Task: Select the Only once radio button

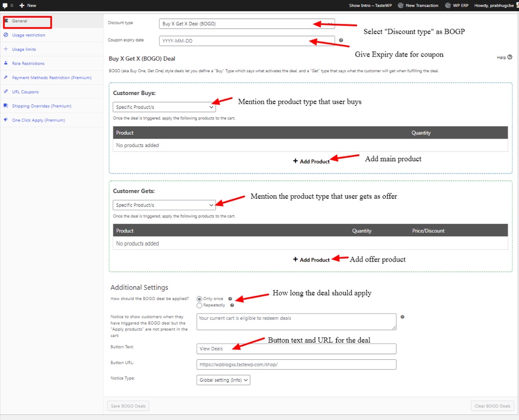Action: [199, 299]
